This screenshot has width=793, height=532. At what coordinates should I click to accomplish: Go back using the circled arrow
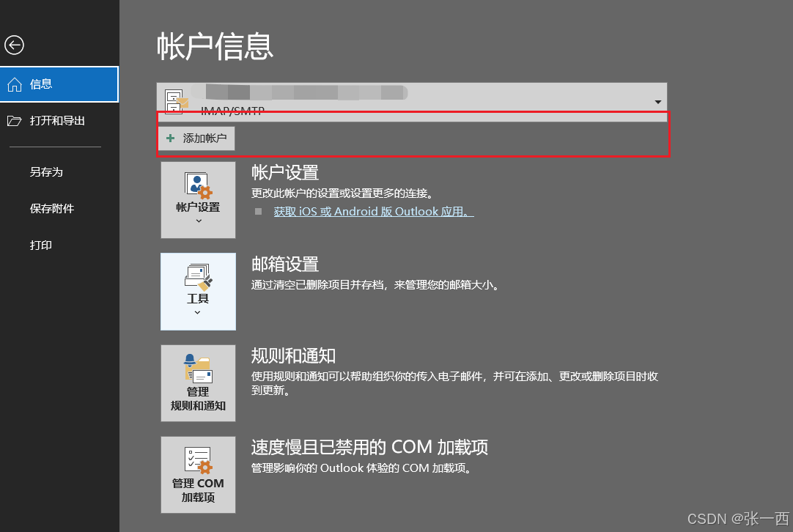[14, 45]
